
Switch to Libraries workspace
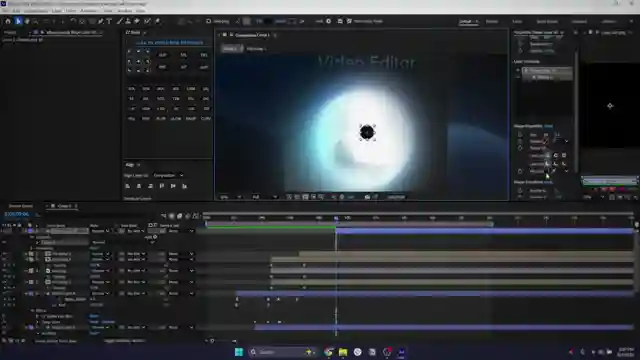click(609, 21)
